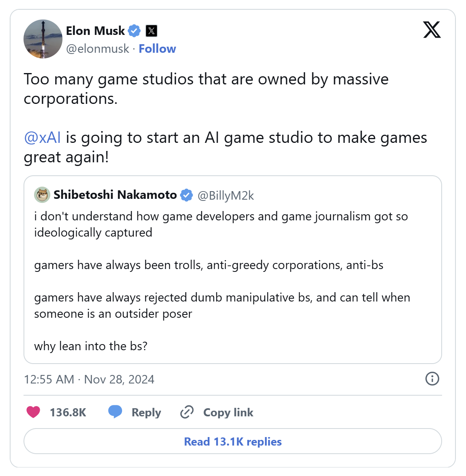Screen dimensions: 466x476
Task: Click the heart icon to like the post
Action: (x=33, y=412)
